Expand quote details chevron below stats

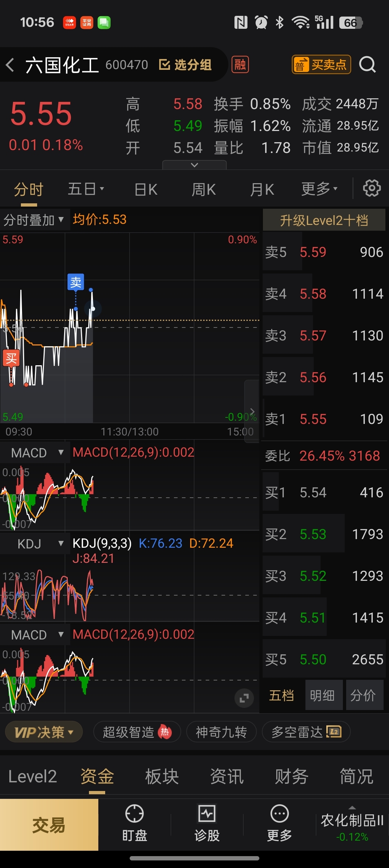click(194, 165)
